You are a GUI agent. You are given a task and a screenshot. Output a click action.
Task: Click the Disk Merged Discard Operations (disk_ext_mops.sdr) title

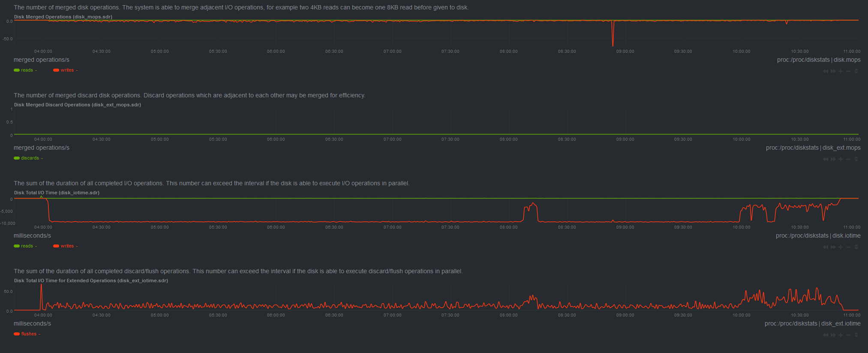(x=78, y=105)
